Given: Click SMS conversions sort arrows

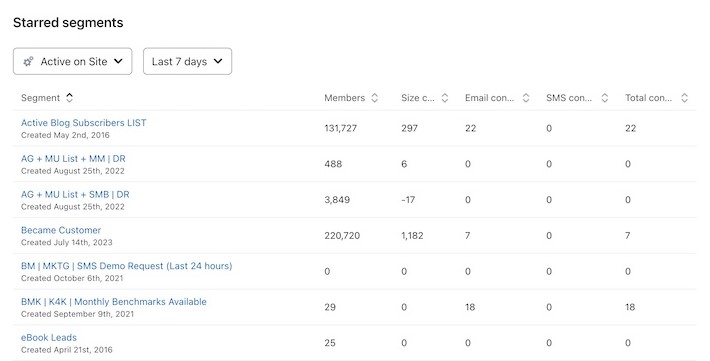Looking at the screenshot, I should click(604, 97).
